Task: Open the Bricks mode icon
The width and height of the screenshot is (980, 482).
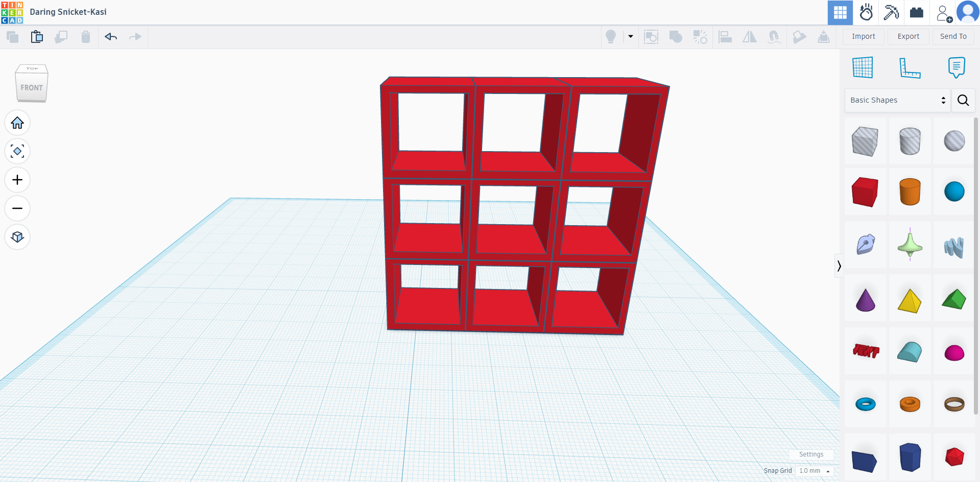Action: pyautogui.click(x=917, y=12)
